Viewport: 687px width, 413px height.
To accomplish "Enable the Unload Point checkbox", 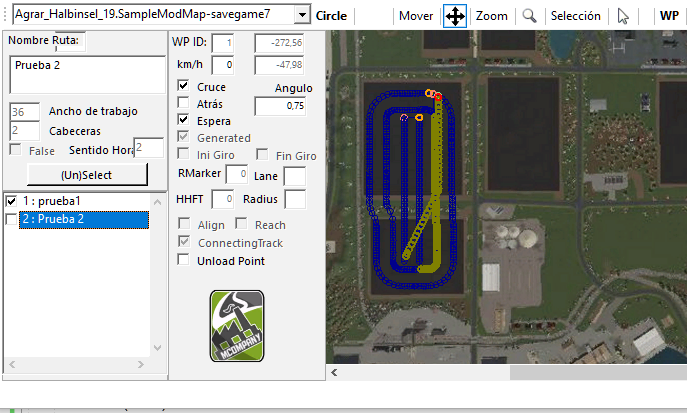I will click(183, 260).
